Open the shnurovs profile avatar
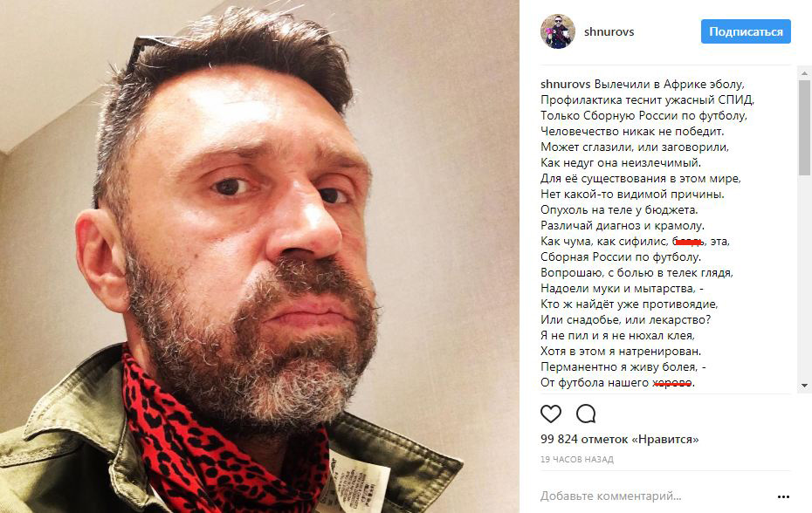The image size is (812, 513). 558,31
